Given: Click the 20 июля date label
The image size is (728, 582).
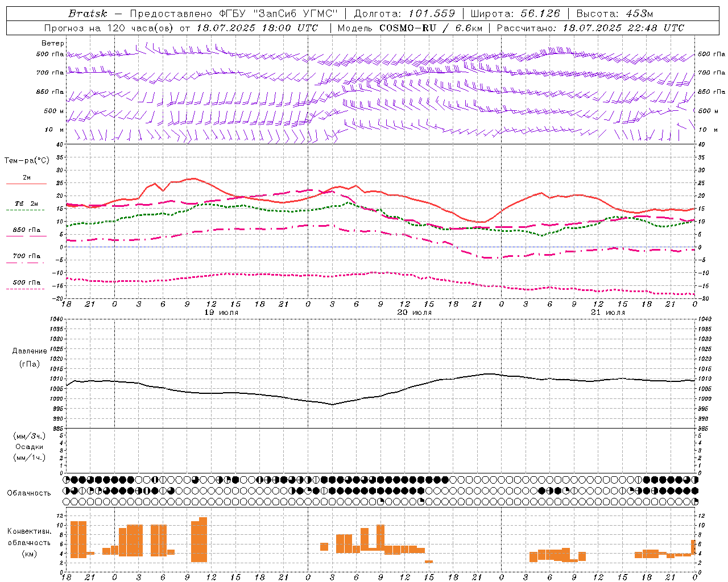Looking at the screenshot, I should tap(415, 313).
